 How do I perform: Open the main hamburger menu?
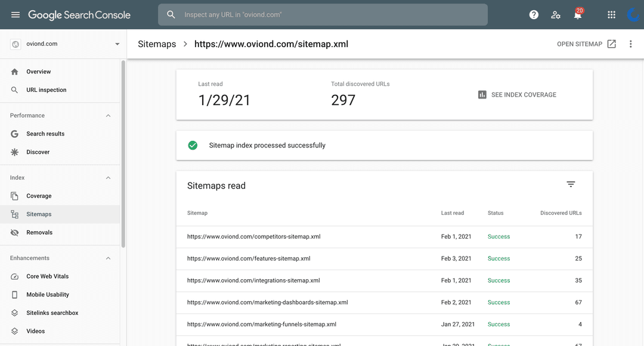15,15
